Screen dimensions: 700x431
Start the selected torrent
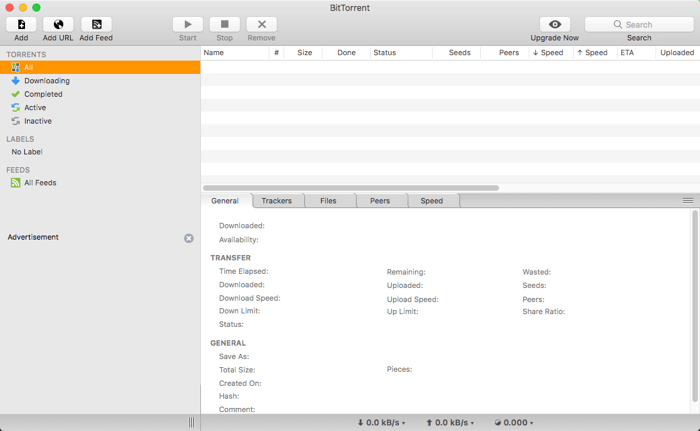(188, 24)
